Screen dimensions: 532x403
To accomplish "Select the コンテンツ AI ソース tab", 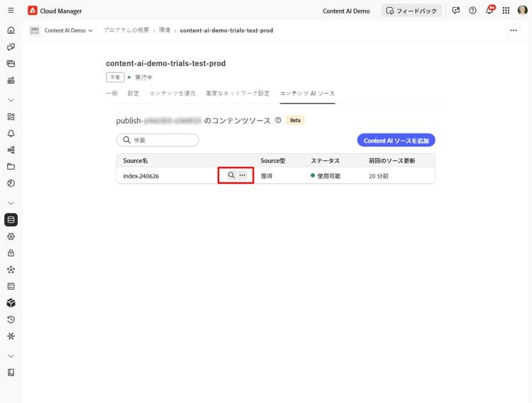I will pyautogui.click(x=307, y=94).
